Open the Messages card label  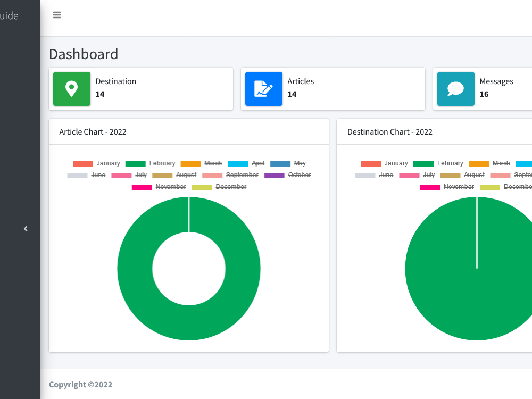pyautogui.click(x=496, y=81)
